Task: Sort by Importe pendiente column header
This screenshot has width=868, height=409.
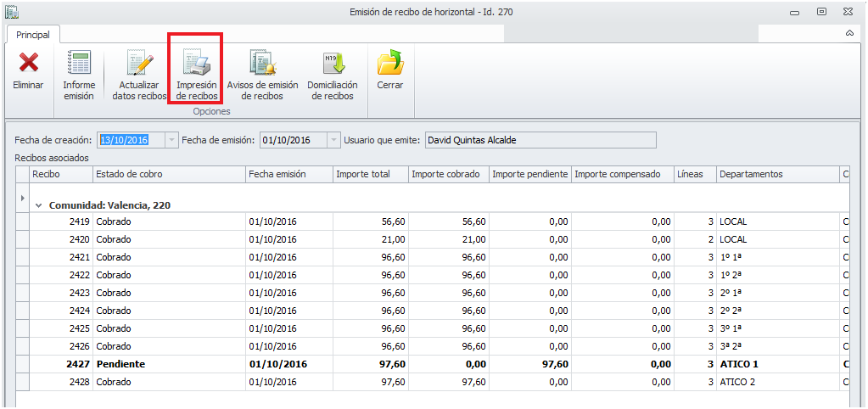Action: [x=529, y=174]
